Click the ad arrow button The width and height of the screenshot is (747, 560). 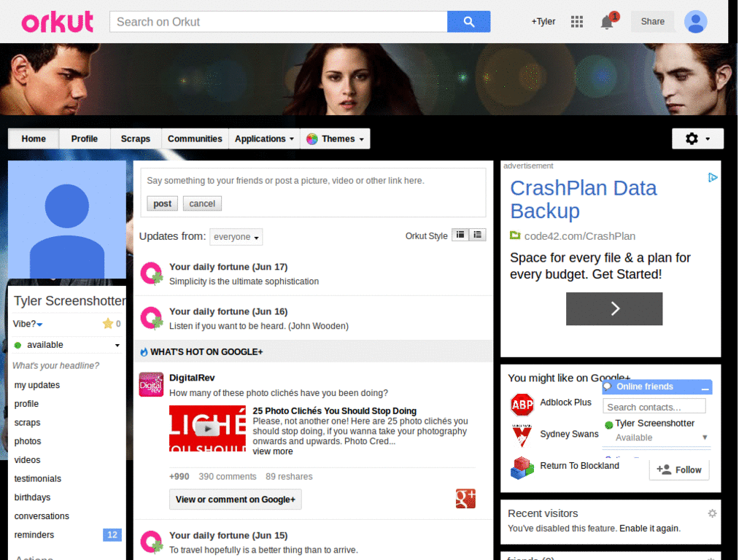(614, 308)
